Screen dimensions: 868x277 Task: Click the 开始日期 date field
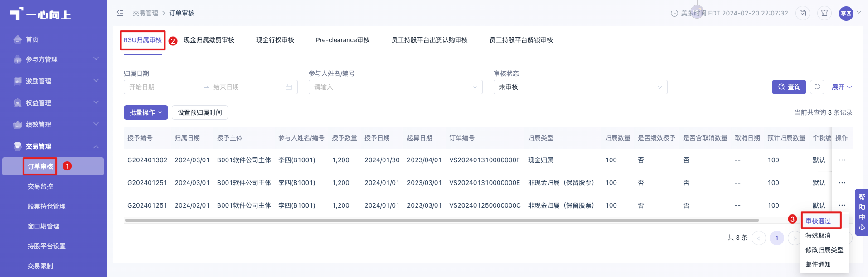click(x=163, y=87)
